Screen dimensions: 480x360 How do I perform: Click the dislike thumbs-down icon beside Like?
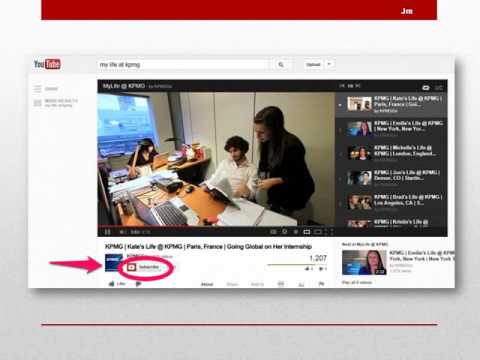pyautogui.click(x=139, y=284)
